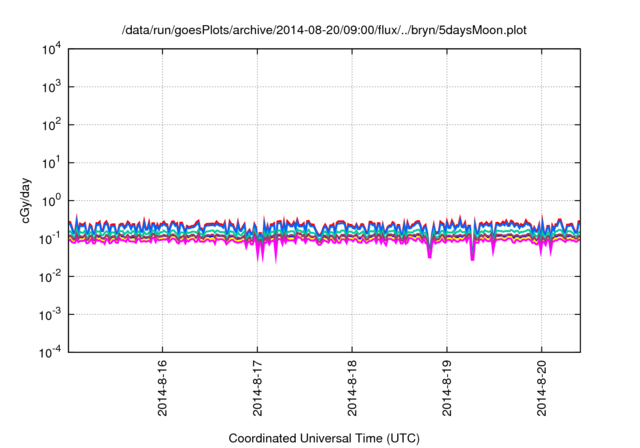Viewport: 640px width, 448px height.
Task: Click the 10^3 y-axis tick label
Action: click(x=52, y=87)
